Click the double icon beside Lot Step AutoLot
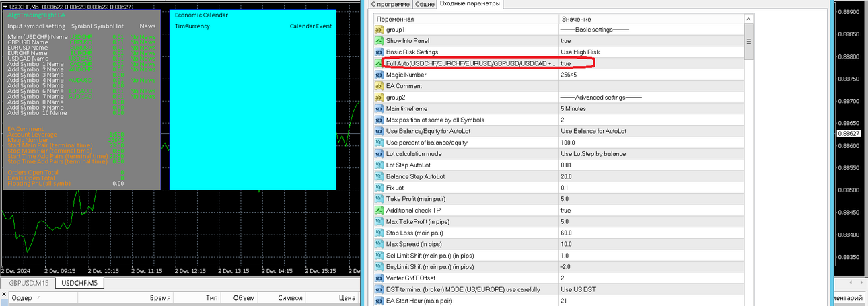 379,165
